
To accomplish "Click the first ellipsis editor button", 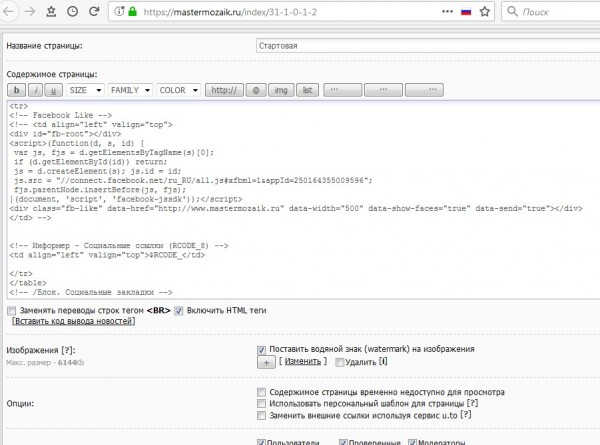I will click(x=342, y=90).
